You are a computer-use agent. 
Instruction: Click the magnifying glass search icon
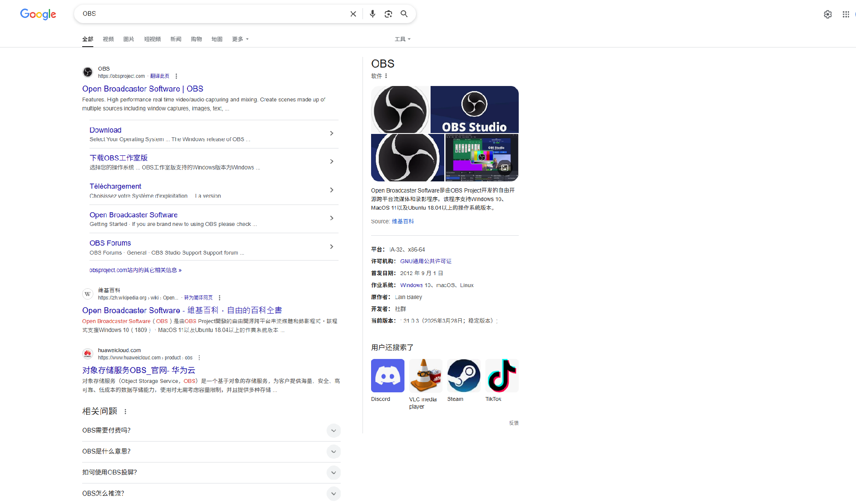(x=404, y=14)
